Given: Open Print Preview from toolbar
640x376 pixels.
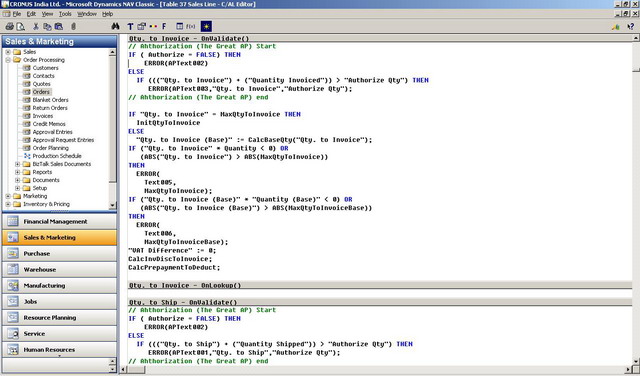Looking at the screenshot, I should coord(20,27).
